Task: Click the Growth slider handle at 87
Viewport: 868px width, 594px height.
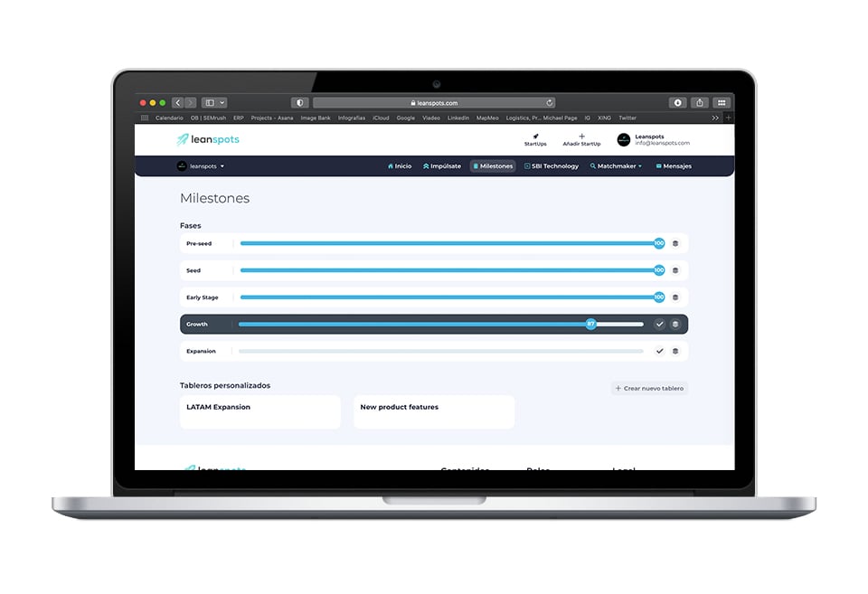Action: click(x=590, y=324)
